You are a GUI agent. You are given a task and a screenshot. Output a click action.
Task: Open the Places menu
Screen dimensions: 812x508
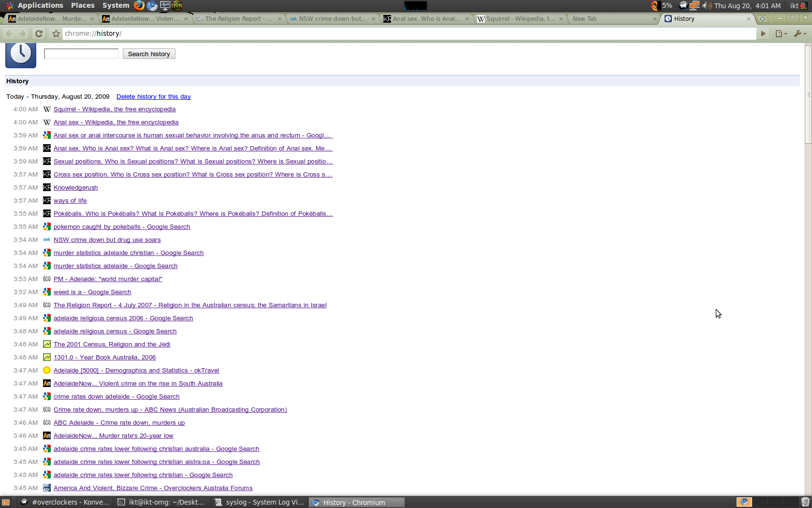pyautogui.click(x=83, y=5)
